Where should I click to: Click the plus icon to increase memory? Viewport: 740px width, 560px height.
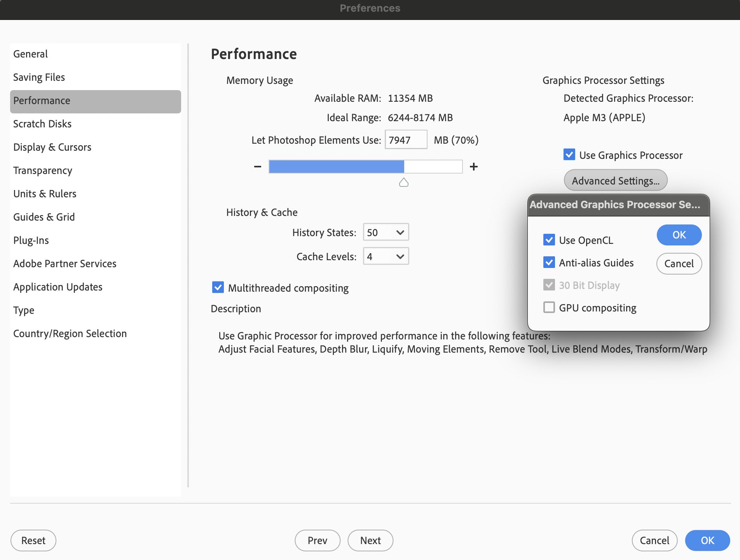tap(473, 167)
